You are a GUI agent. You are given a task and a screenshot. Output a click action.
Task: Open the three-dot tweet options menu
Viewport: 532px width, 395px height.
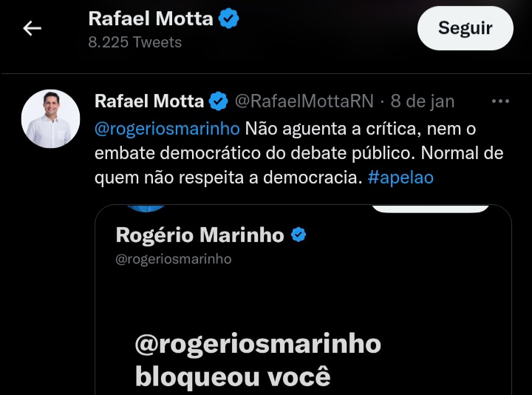[500, 101]
